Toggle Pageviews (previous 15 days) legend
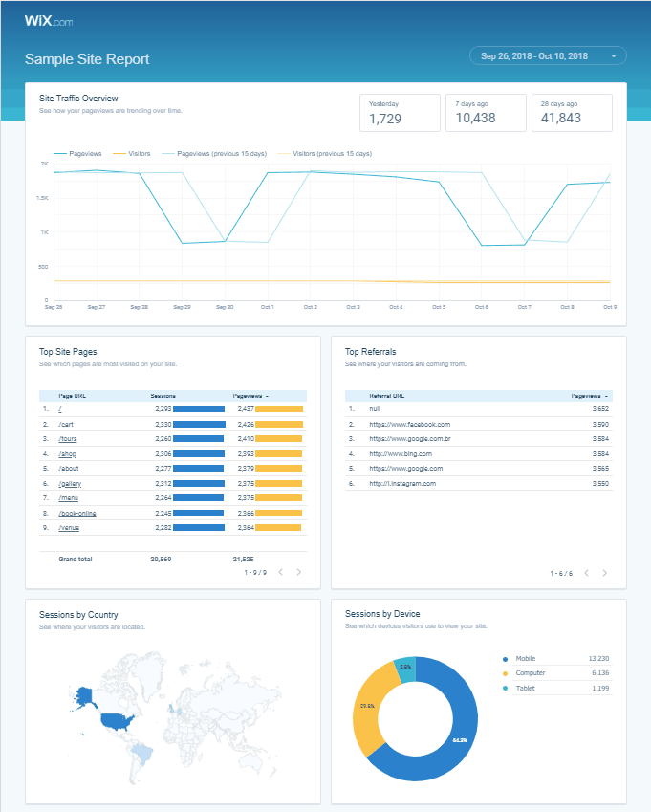Viewport: 651px width, 812px height. pos(212,153)
